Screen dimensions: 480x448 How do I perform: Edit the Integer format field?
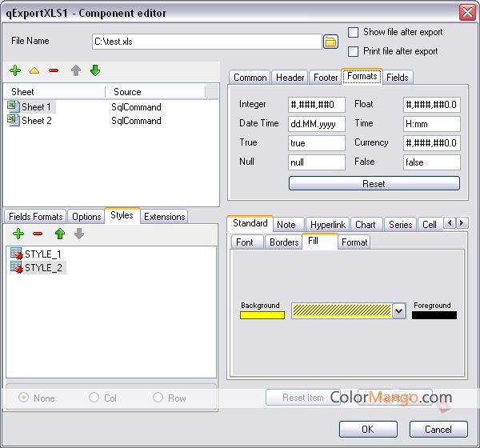pos(317,105)
